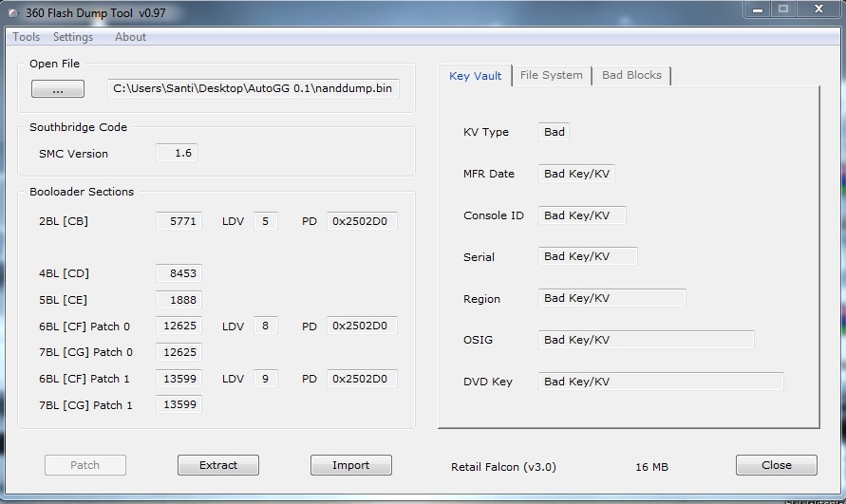Click the 2BL LDV field showing 5
This screenshot has height=504, width=846.
coord(266,221)
